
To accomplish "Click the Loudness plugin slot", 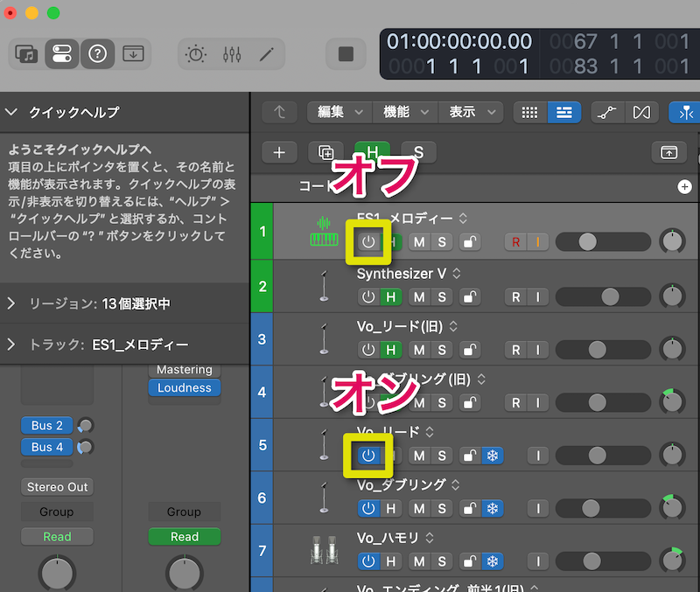I will (184, 388).
